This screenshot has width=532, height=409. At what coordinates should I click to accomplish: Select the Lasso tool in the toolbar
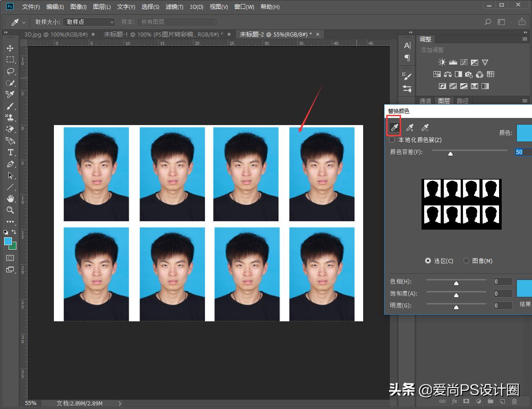(x=10, y=71)
